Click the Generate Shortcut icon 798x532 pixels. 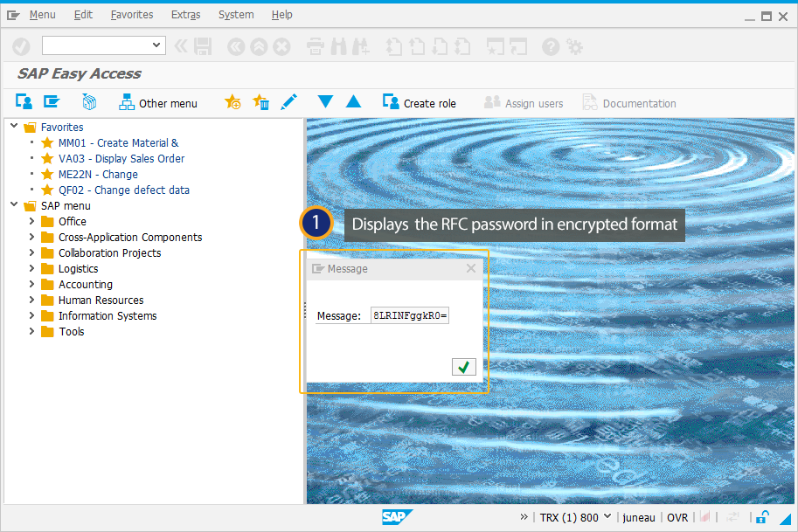(518, 47)
